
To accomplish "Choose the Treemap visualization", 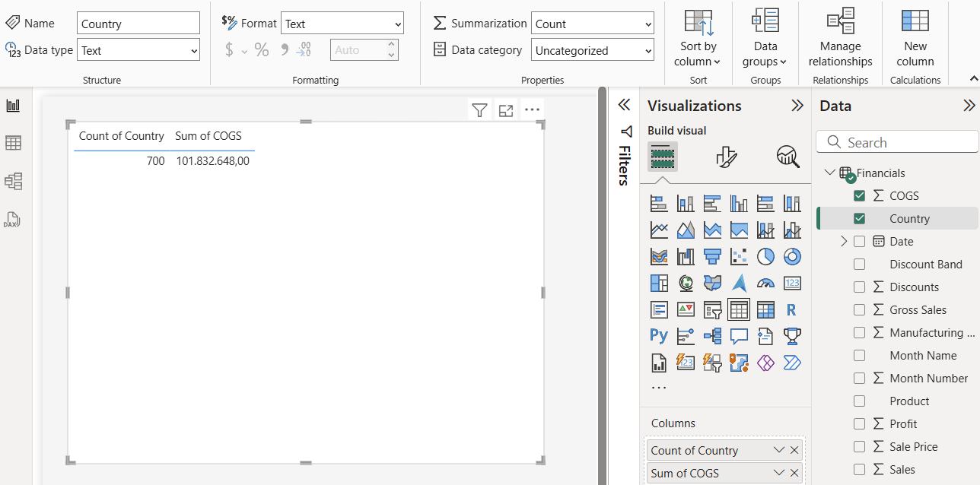I will pos(659,284).
